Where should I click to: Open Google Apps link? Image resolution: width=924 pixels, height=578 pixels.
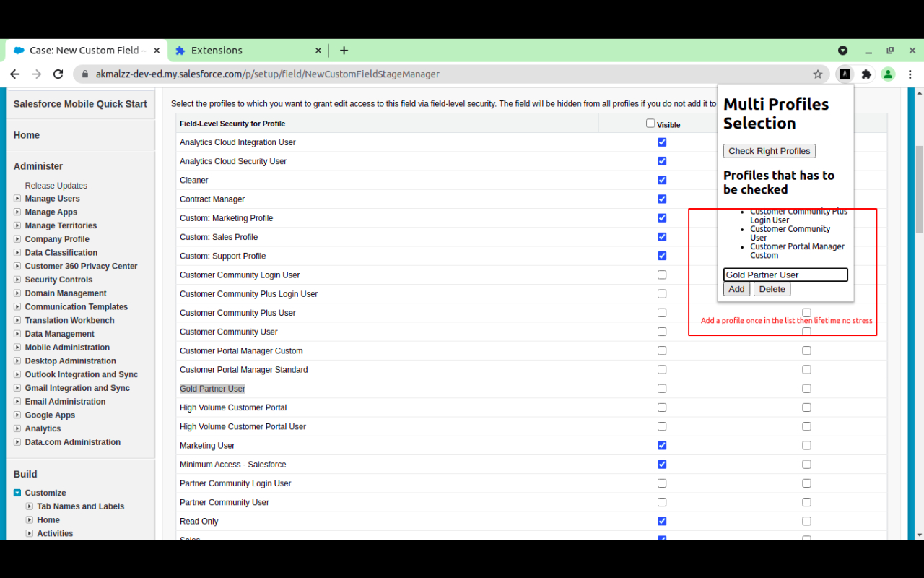coord(50,415)
